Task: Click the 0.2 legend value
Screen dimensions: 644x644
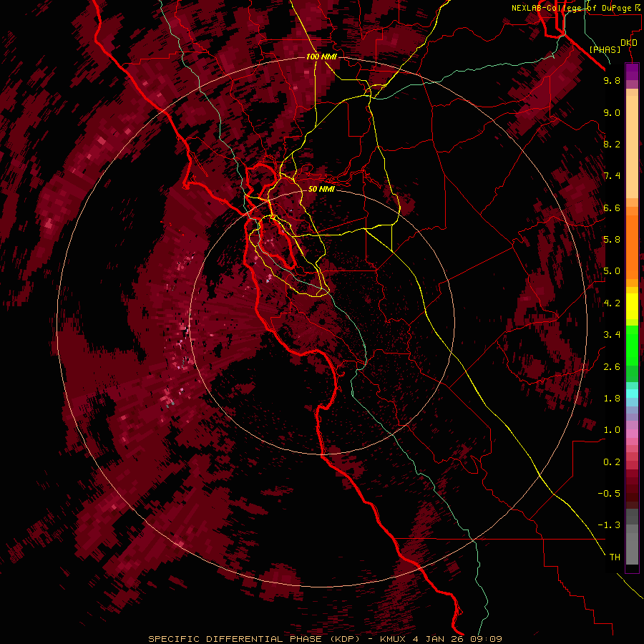Action: [x=612, y=462]
